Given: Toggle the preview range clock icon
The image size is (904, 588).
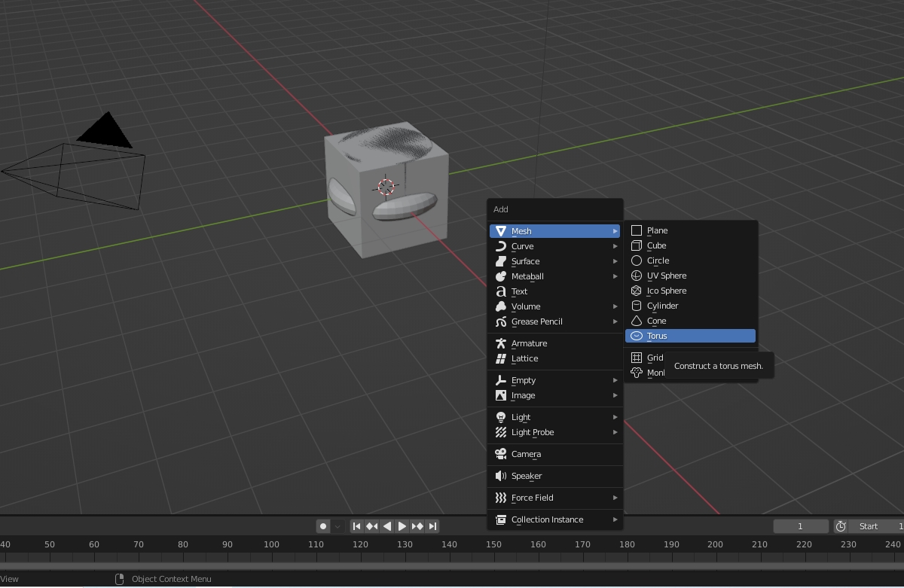Looking at the screenshot, I should 841,526.
